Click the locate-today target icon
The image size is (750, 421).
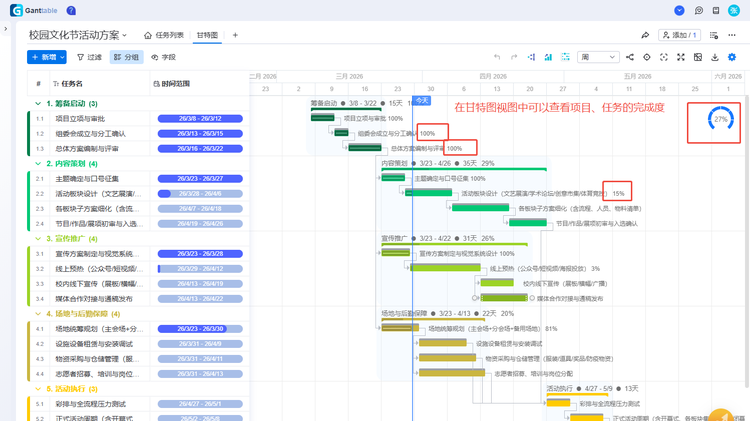[x=648, y=57]
